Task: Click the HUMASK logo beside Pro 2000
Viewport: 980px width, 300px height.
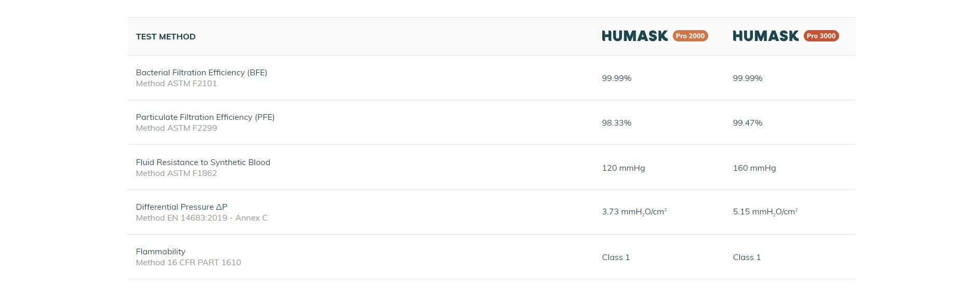Action: (634, 36)
